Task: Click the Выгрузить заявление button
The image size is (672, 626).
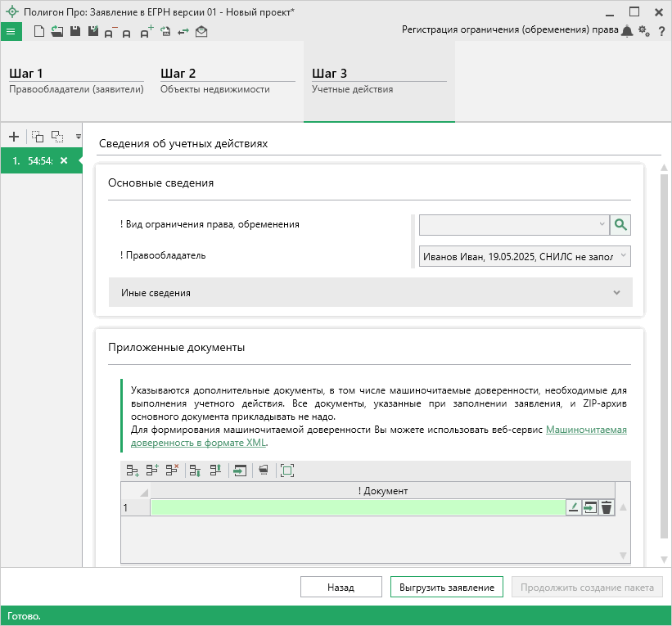Action: point(446,588)
